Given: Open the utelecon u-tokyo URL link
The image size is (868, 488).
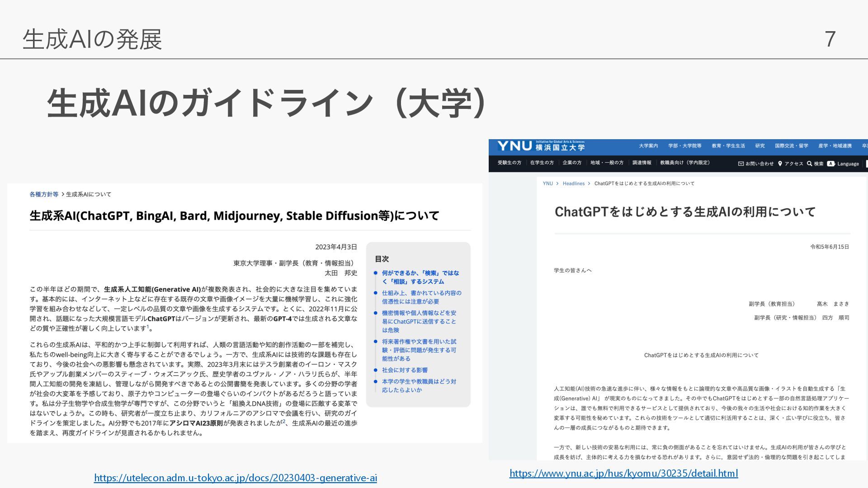Looking at the screenshot, I should coord(235,478).
